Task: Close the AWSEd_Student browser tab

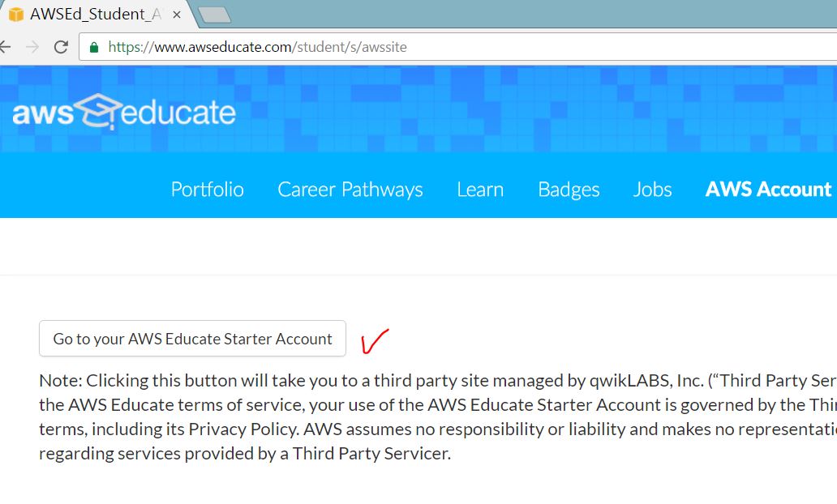Action: point(177,15)
